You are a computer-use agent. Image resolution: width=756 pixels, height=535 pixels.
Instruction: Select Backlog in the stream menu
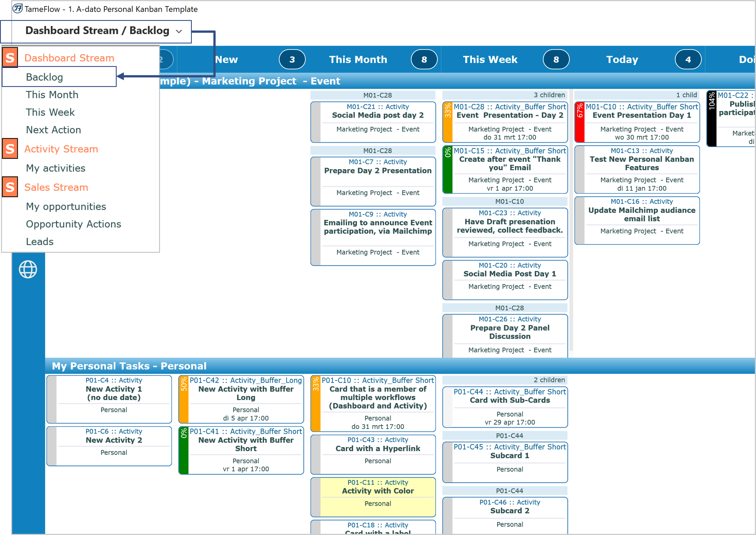tap(59, 77)
